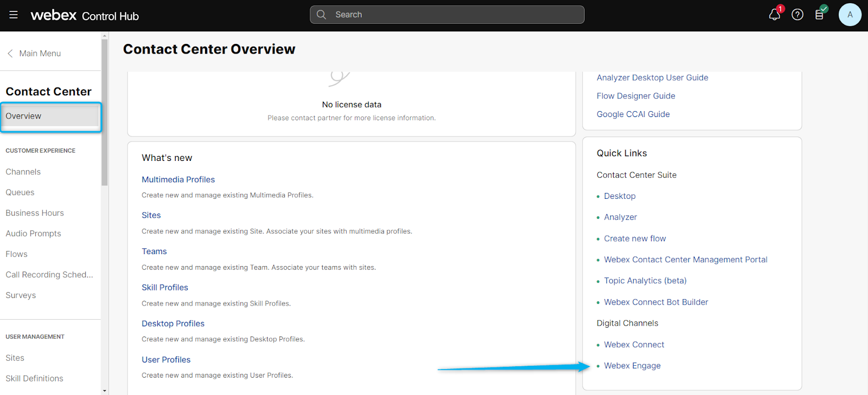
Task: Open the Google CCAI Guide link
Action: click(x=633, y=114)
